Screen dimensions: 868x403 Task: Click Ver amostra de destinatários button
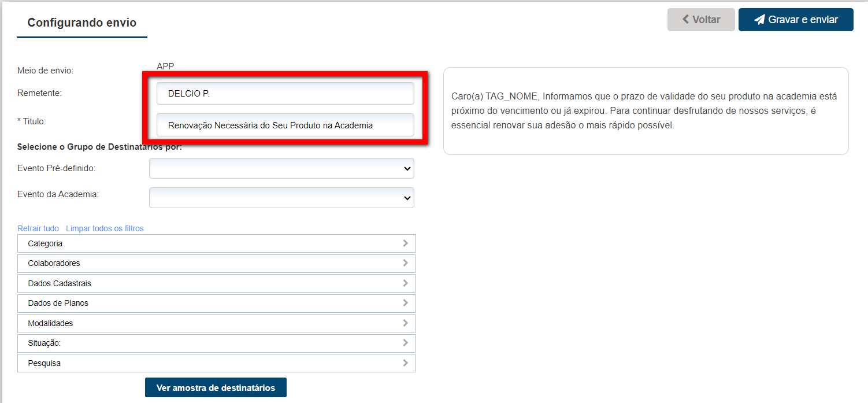216,387
